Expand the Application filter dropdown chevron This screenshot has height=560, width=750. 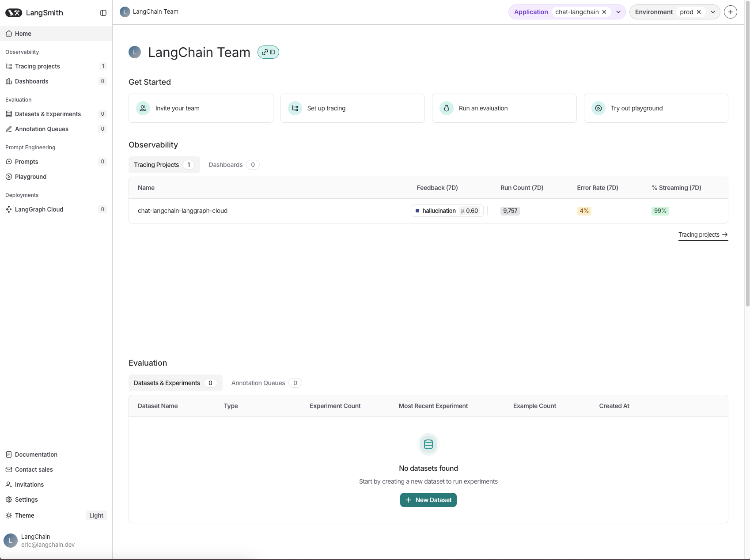pyautogui.click(x=618, y=12)
